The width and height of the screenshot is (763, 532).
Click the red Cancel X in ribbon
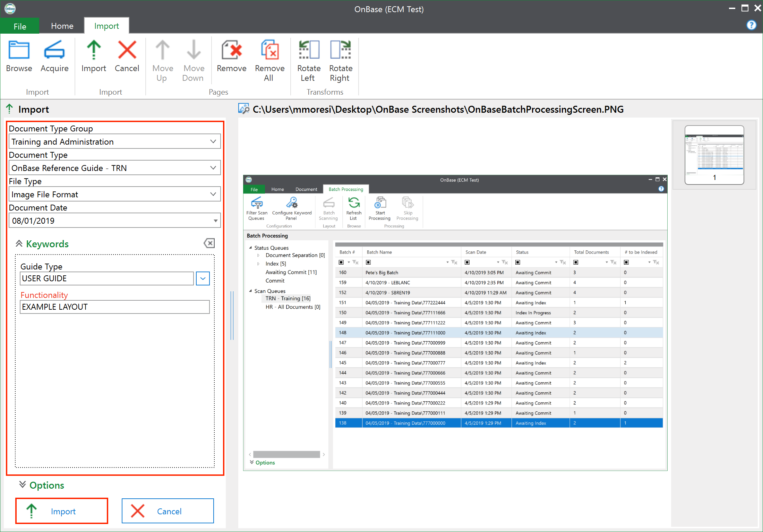pos(127,50)
